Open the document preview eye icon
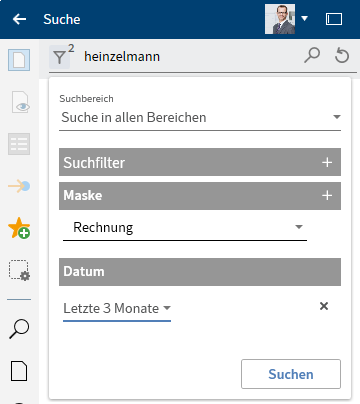Viewport: 360px width, 404px height. [x=20, y=102]
